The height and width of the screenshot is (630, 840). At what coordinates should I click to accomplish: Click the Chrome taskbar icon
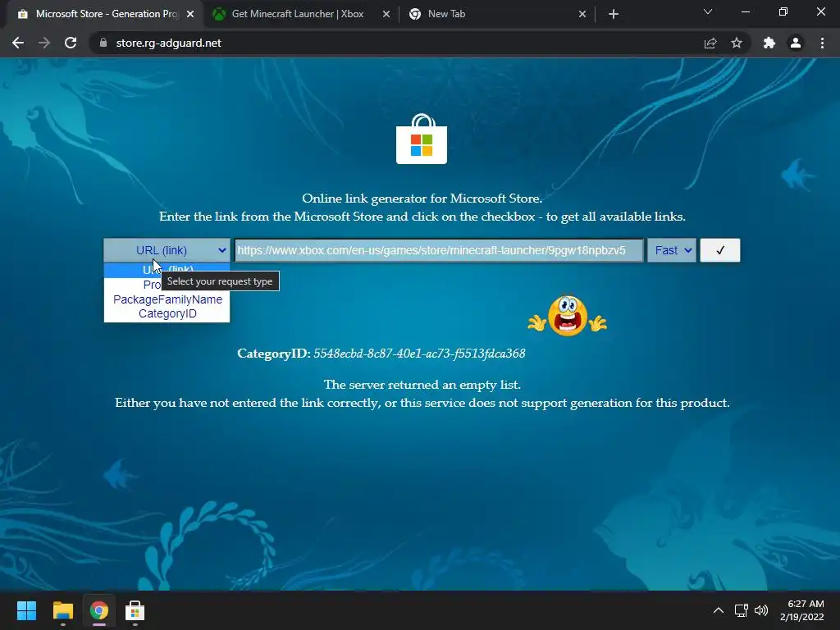99,610
